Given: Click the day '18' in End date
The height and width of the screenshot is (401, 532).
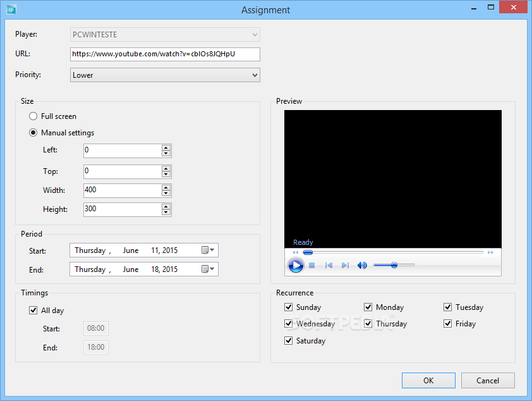Looking at the screenshot, I should (155, 269).
